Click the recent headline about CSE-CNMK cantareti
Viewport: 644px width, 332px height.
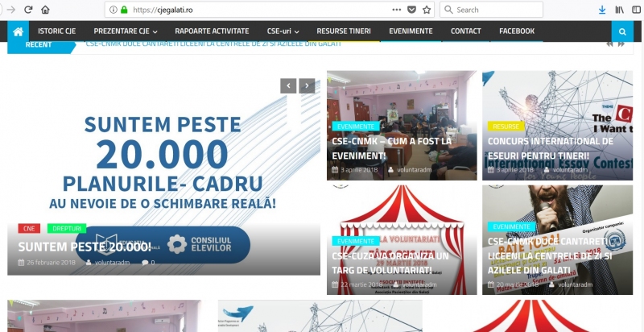coord(213,44)
